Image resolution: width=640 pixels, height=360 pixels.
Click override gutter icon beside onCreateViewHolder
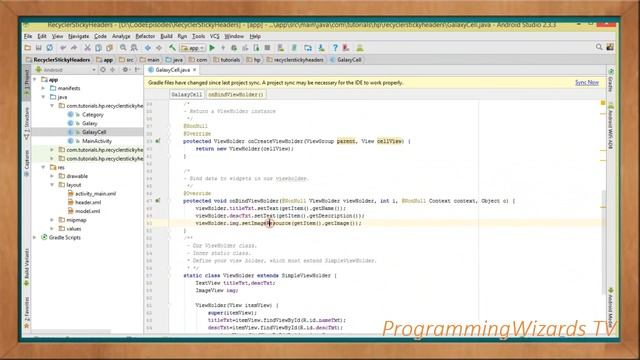(x=158, y=141)
